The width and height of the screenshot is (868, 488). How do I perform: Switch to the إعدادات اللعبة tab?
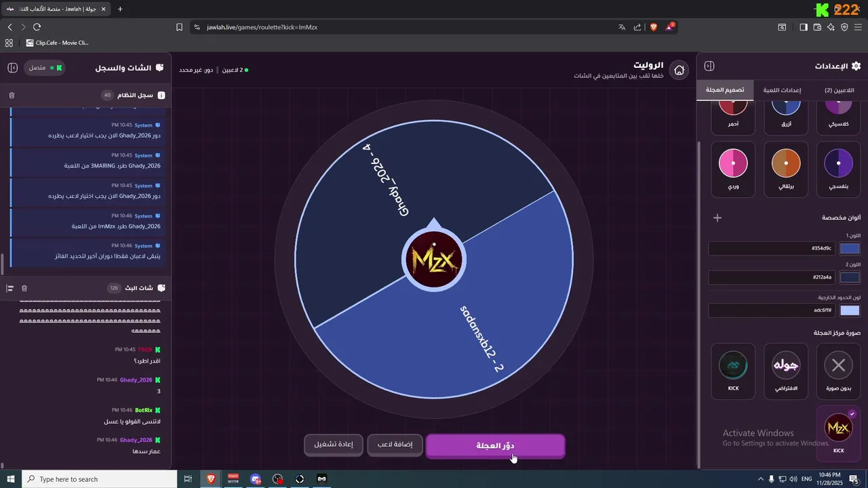pyautogui.click(x=782, y=90)
